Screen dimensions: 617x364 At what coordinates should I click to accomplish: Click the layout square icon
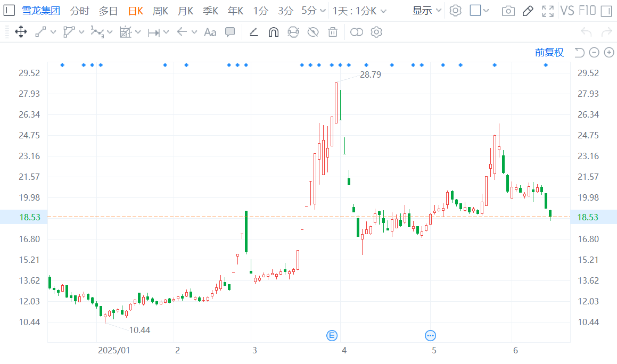475,11
